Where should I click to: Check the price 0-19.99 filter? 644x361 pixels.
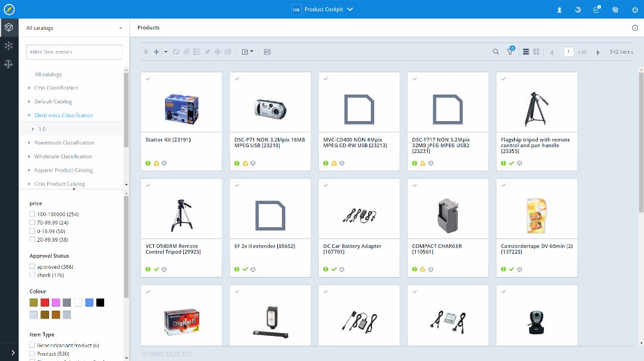tap(32, 231)
